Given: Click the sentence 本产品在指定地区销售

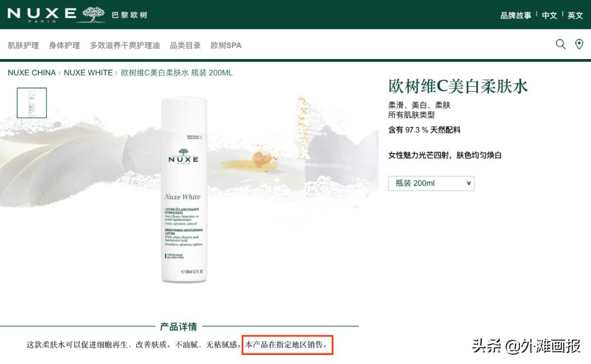Looking at the screenshot, I should [x=286, y=344].
